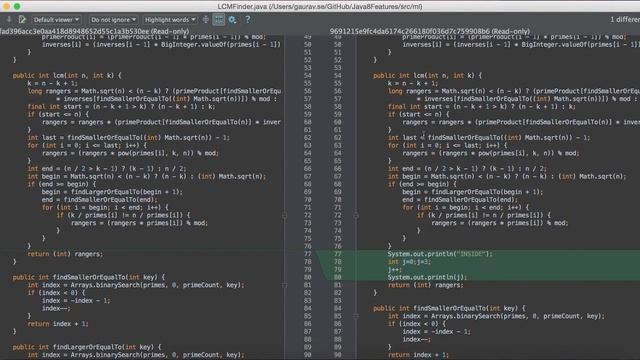Open diff settings gear icon
640x360 pixels.
(x=232, y=20)
